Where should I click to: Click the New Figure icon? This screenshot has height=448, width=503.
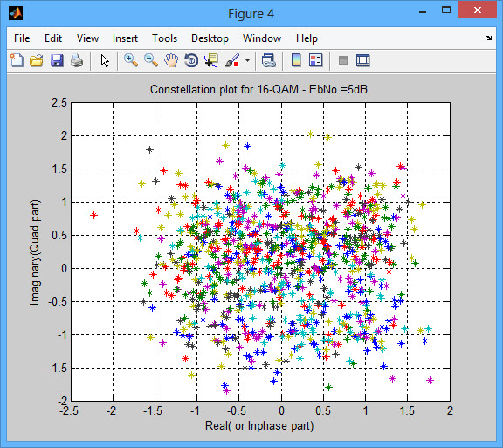pyautogui.click(x=17, y=60)
